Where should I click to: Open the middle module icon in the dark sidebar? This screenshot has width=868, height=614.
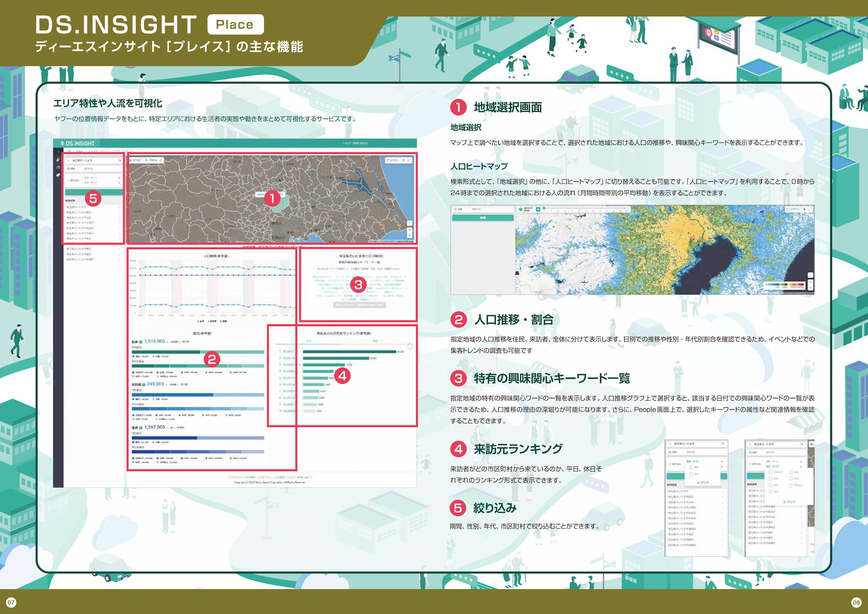58,167
